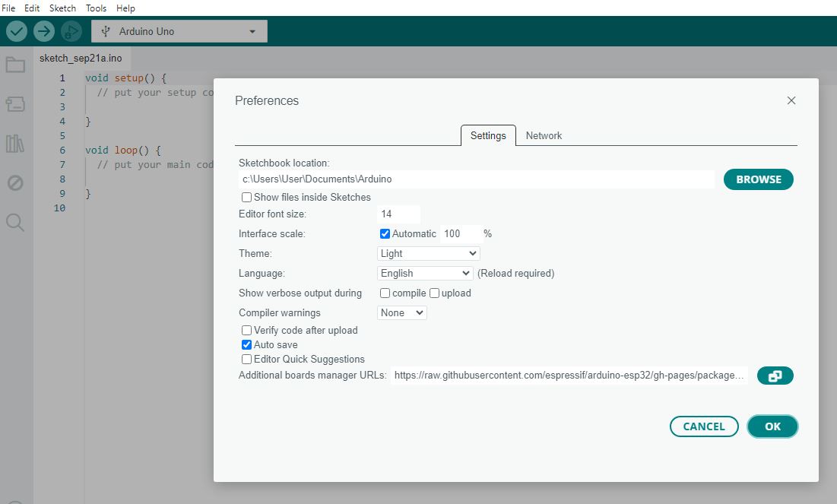Open the Language dropdown showing English

coord(425,273)
